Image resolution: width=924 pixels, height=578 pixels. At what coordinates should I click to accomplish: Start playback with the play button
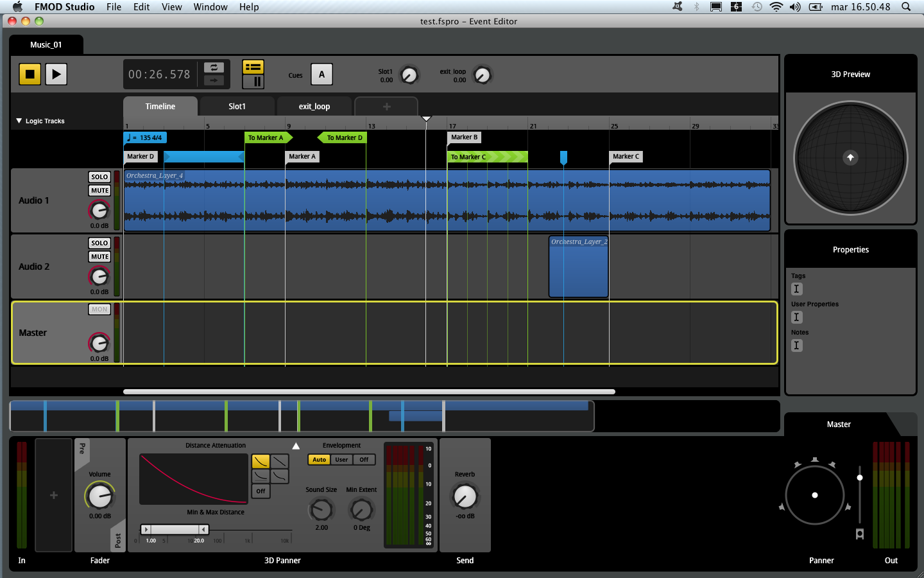click(56, 74)
